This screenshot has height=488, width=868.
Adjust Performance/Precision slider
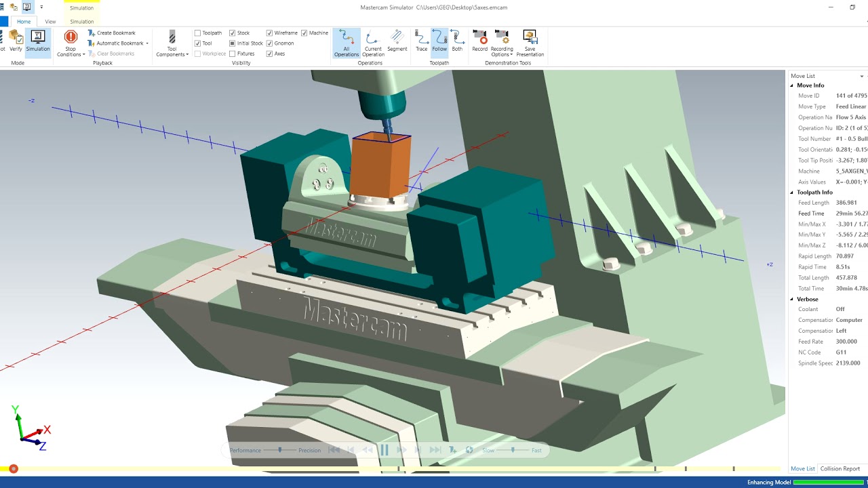pos(281,450)
